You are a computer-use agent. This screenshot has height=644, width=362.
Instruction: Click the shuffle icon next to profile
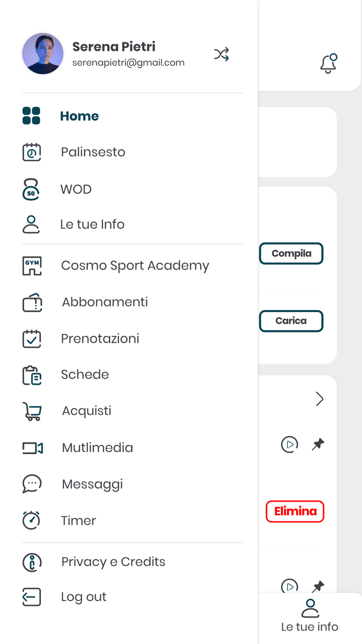click(221, 54)
